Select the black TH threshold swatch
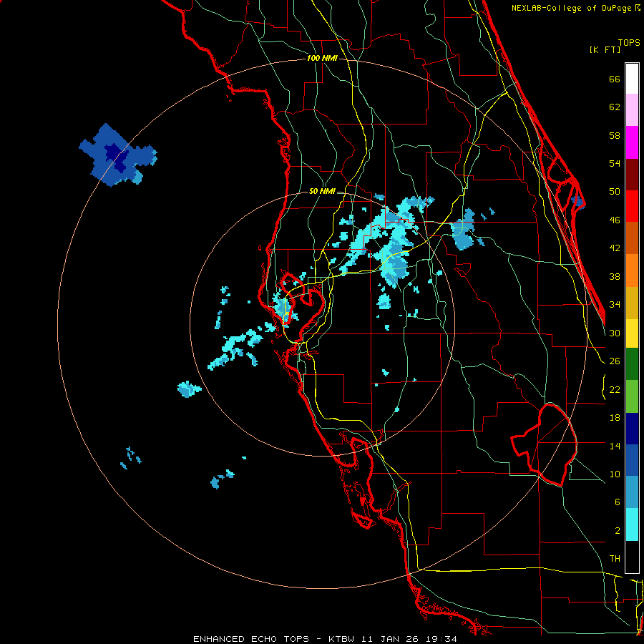Screen dimensions: 644x644 pos(632,557)
